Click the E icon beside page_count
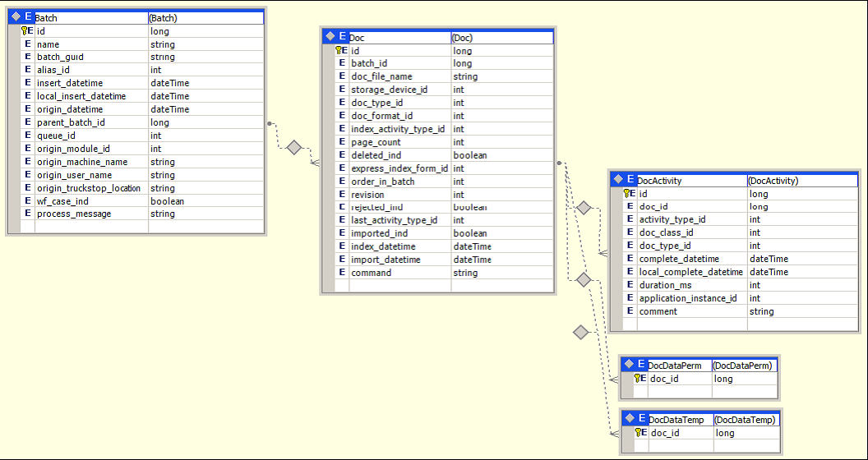Image resolution: width=868 pixels, height=460 pixels. click(x=342, y=142)
